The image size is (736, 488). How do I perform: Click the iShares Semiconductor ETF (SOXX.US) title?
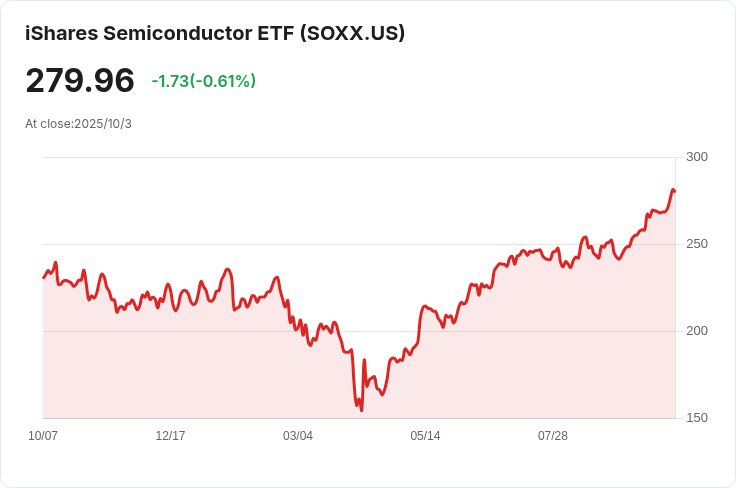[x=215, y=33]
